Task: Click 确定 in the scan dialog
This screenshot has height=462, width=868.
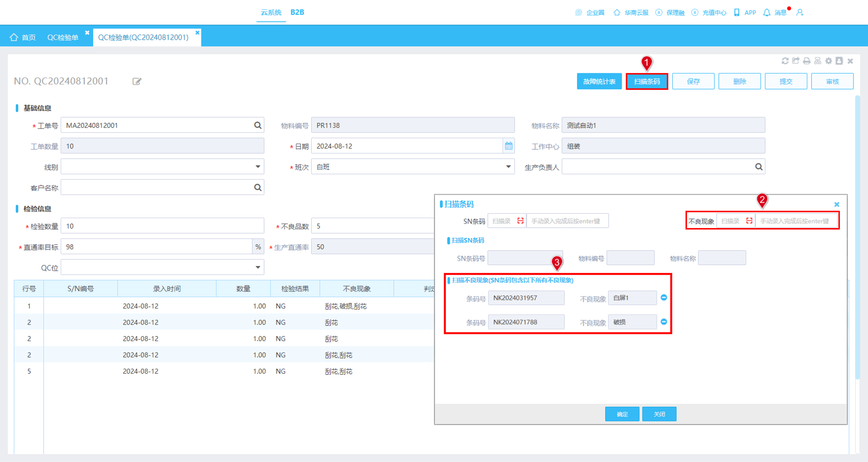Action: point(622,414)
